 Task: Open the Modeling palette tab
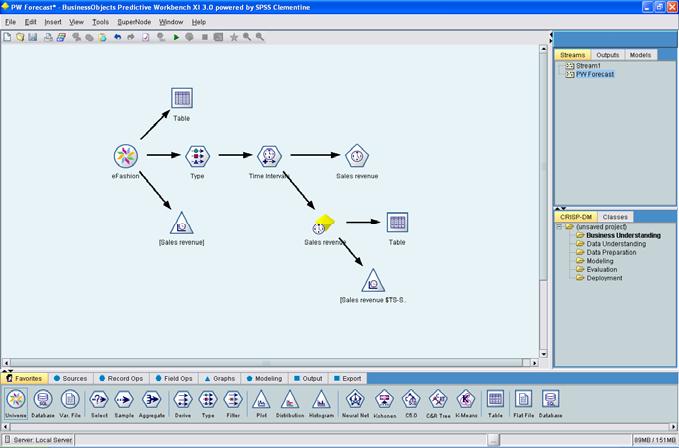264,378
